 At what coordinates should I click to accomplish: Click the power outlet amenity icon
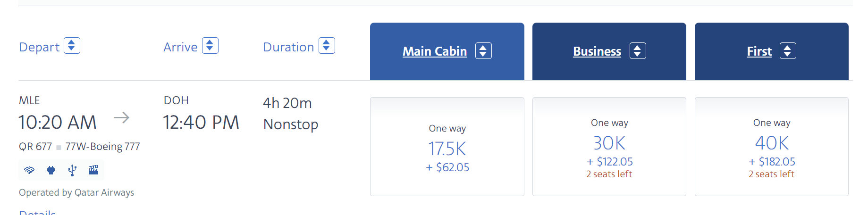[51, 170]
